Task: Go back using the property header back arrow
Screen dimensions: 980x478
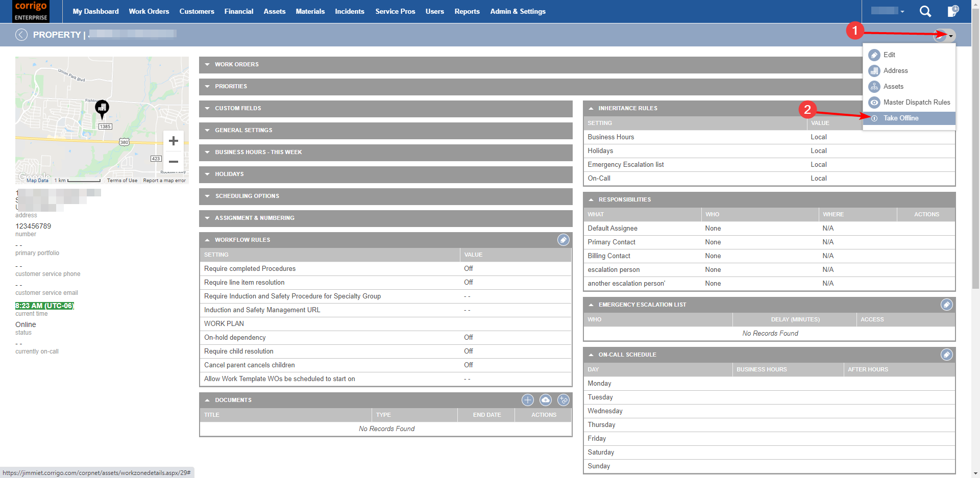Action: (21, 35)
